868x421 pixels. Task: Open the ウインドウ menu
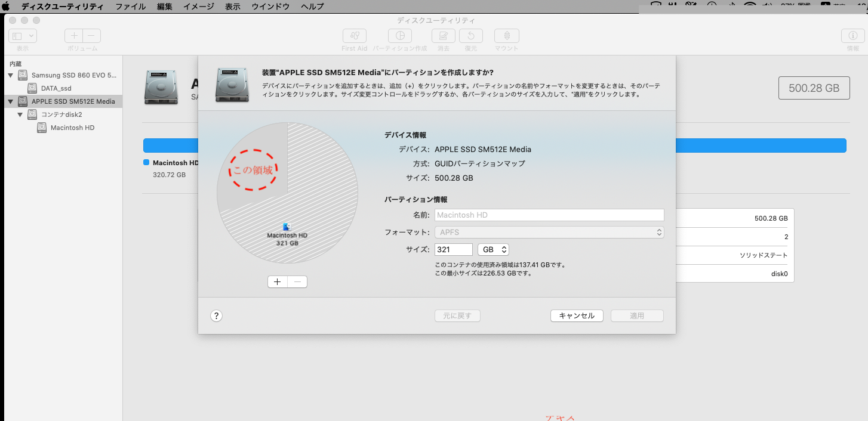(270, 7)
